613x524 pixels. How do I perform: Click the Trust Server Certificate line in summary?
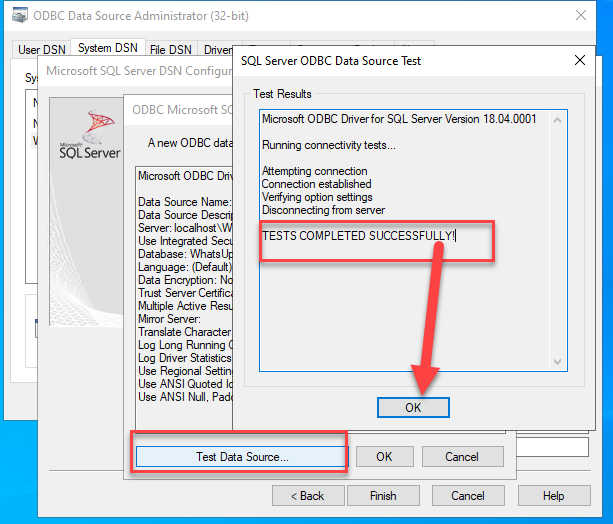point(185,293)
